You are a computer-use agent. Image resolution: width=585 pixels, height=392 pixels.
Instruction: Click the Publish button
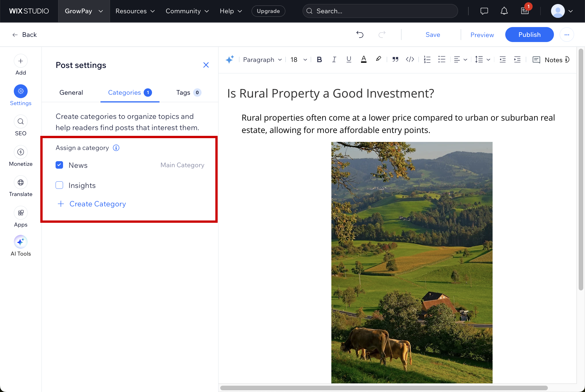click(529, 35)
